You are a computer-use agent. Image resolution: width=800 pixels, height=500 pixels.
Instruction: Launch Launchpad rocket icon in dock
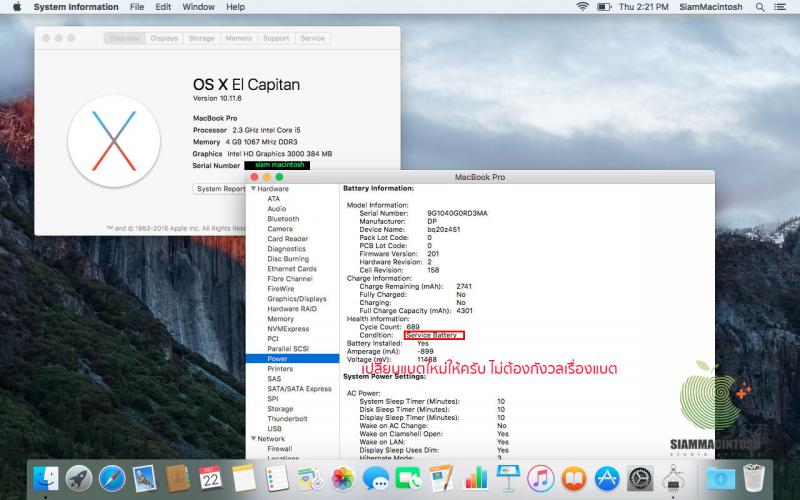pyautogui.click(x=79, y=479)
